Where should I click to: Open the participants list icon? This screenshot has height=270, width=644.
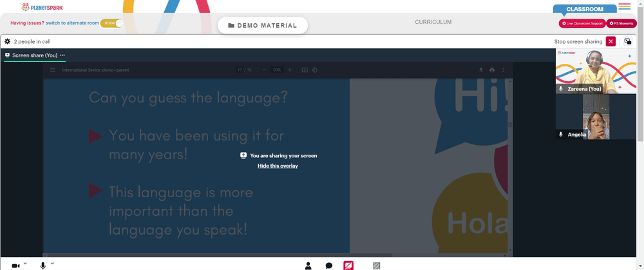(x=308, y=266)
